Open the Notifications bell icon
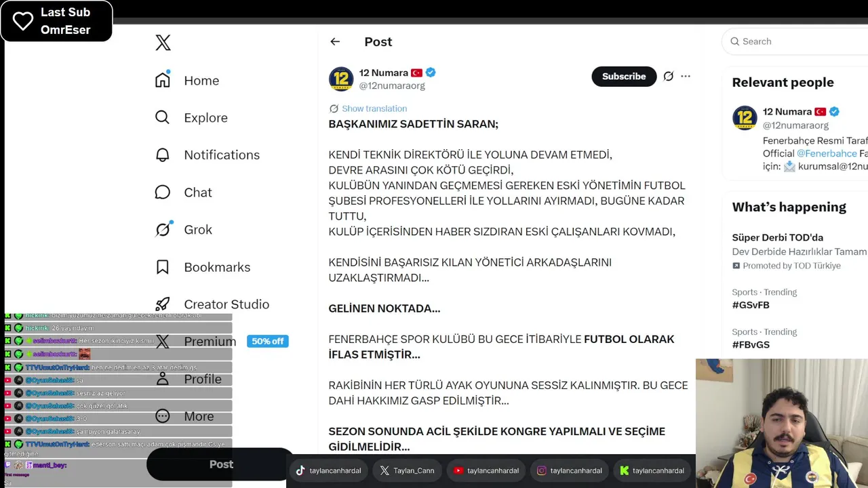Screen dimensions: 868x488 coord(163,155)
